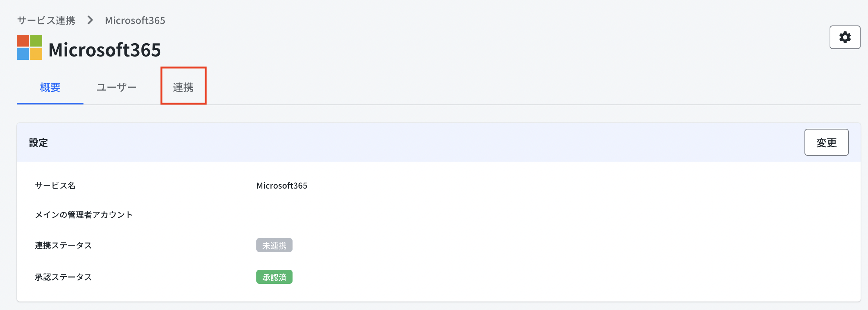Click the 承認済 green status badge
Screen dimensions: 868x310
pos(274,277)
